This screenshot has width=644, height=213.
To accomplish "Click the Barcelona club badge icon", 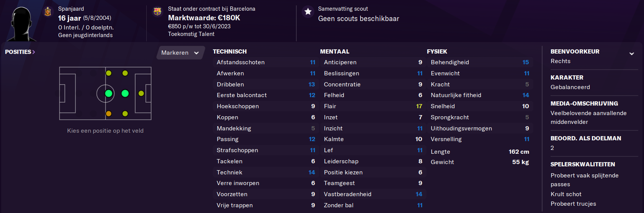I will (157, 11).
